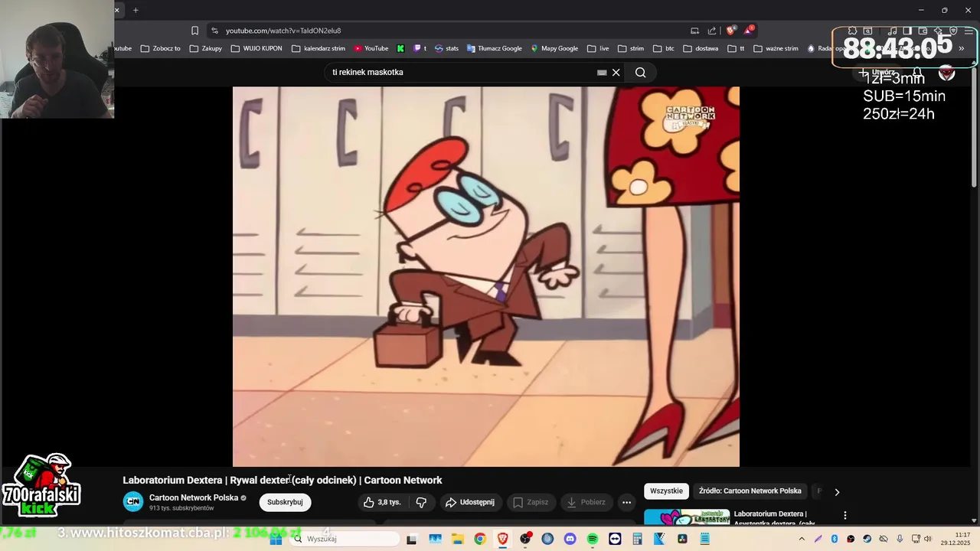This screenshot has height=551, width=980.
Task: Click the Brave bookmark page icon
Action: tap(194, 31)
